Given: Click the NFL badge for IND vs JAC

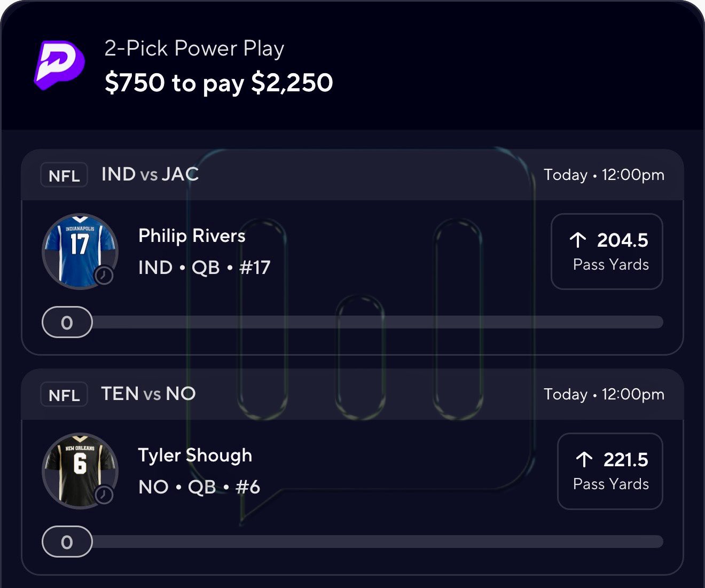Looking at the screenshot, I should [x=64, y=175].
